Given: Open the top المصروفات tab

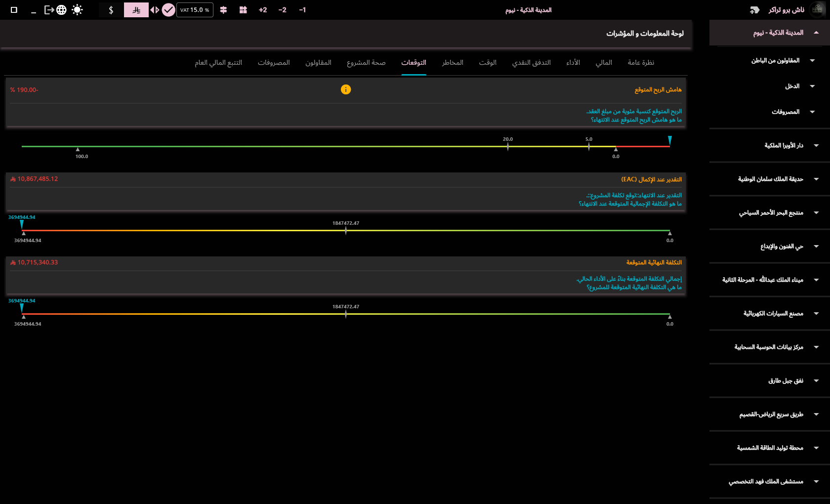Looking at the screenshot, I should coord(274,63).
